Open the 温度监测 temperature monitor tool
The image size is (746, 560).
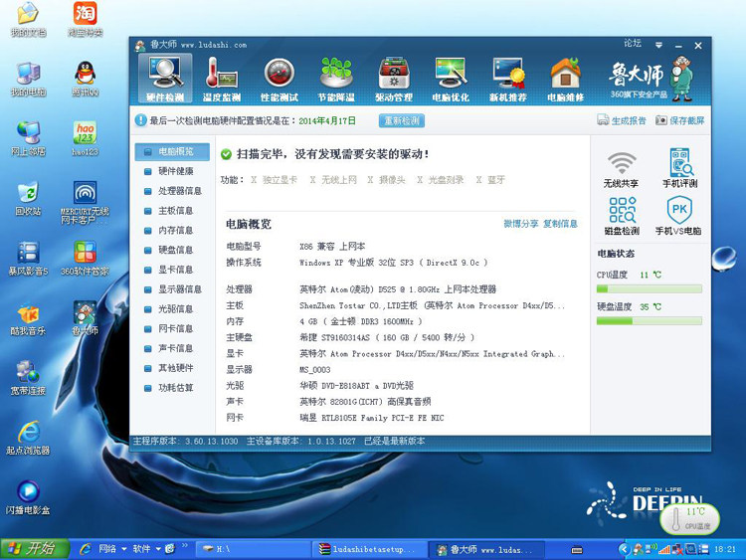[x=222, y=80]
